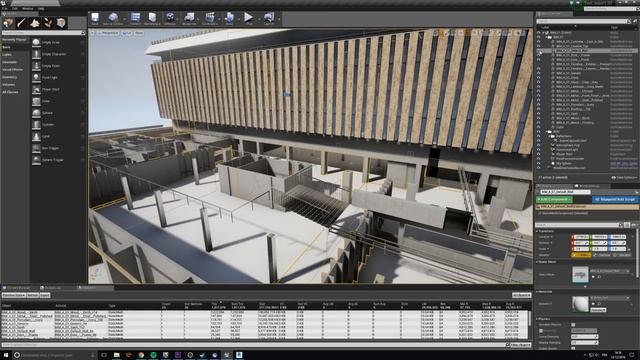Open View Options in the World Outliner

click(624, 178)
